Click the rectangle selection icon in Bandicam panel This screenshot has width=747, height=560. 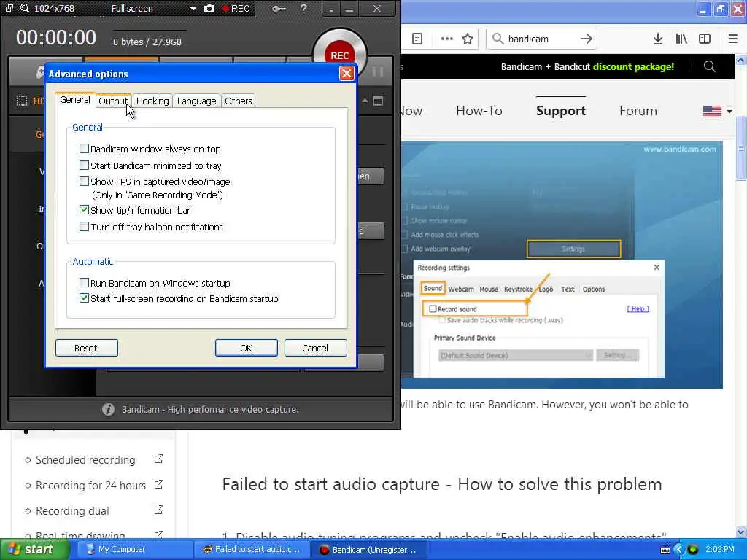click(21, 101)
